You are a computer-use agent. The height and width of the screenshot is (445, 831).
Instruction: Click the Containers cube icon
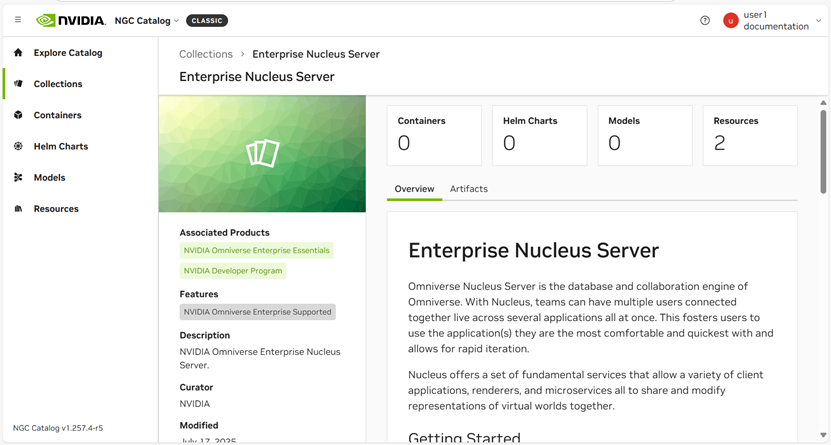tap(18, 115)
